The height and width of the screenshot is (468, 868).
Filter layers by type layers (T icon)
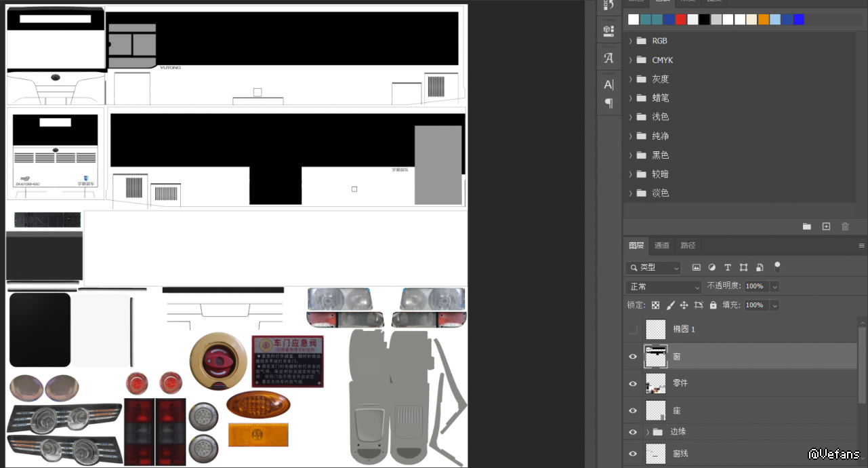(728, 268)
